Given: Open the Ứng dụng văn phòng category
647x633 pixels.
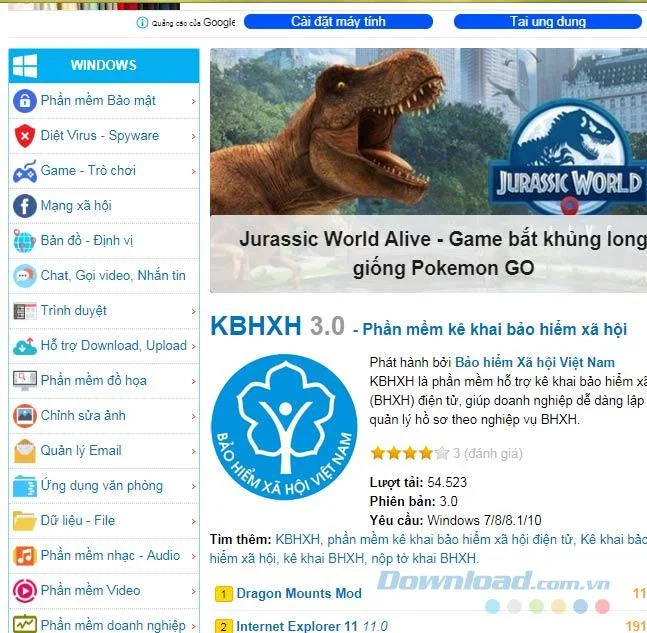Looking at the screenshot, I should (102, 486).
